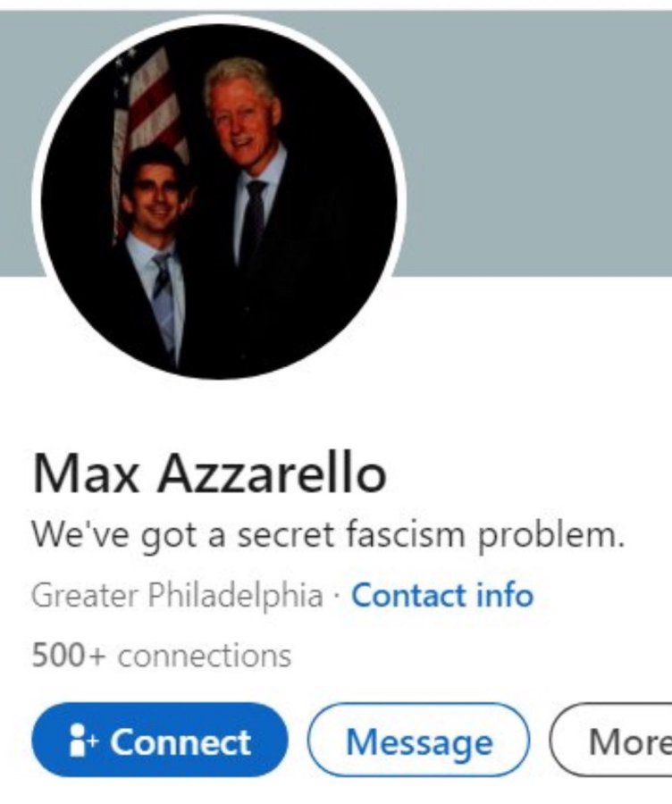Click the word Connect on blue button

181,741
